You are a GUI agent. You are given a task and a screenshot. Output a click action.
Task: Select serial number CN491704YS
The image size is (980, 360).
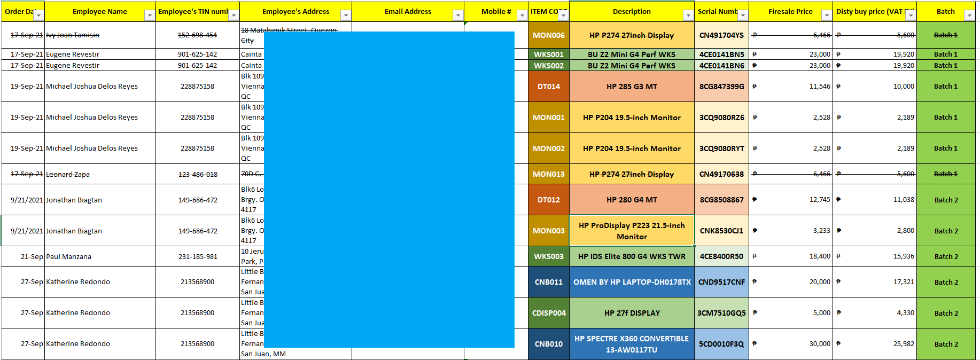point(722,35)
